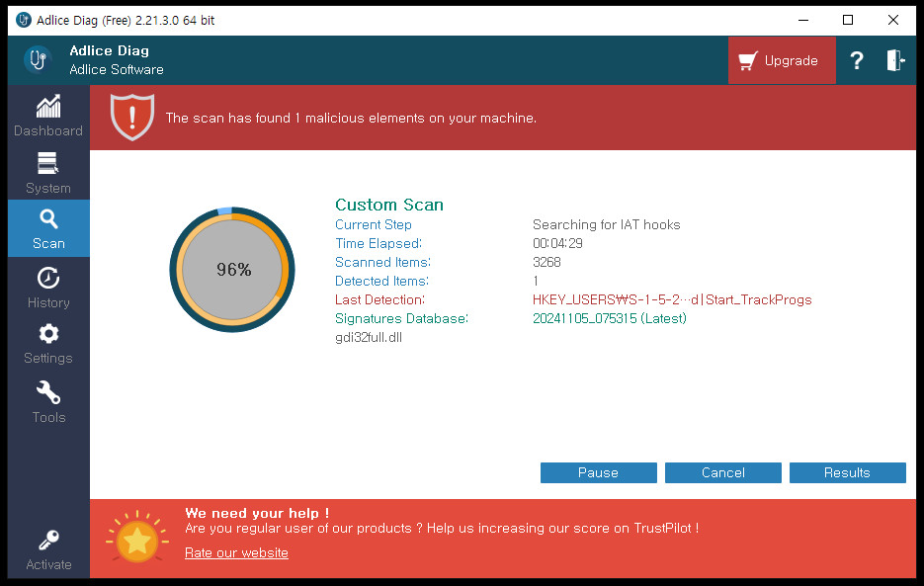The image size is (924, 586).
Task: Click the title bar app icon
Action: 24,20
